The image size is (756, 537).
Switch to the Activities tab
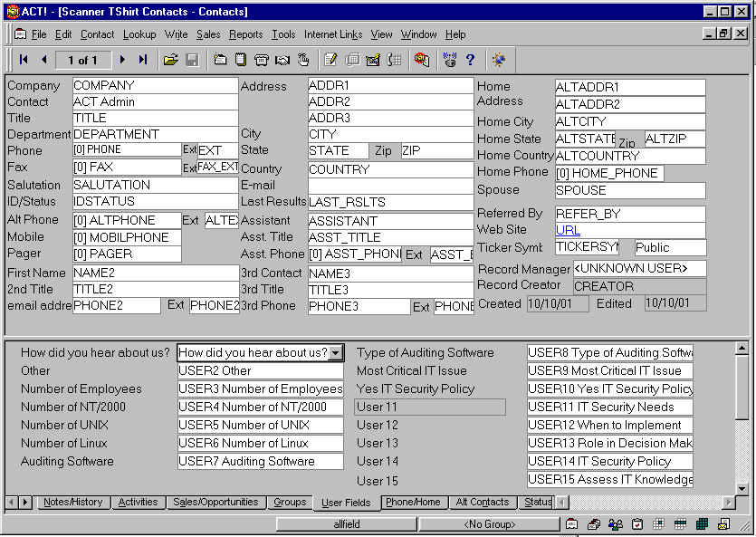138,502
